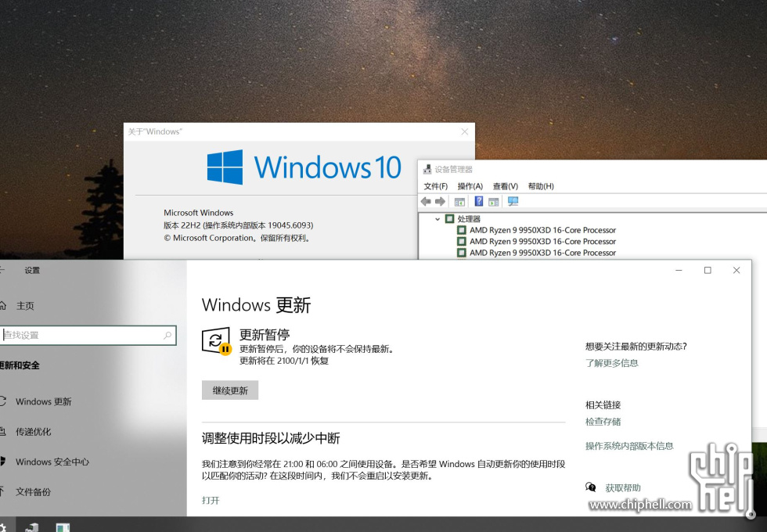Click the update paused status icon
This screenshot has width=767, height=532.
pos(216,341)
